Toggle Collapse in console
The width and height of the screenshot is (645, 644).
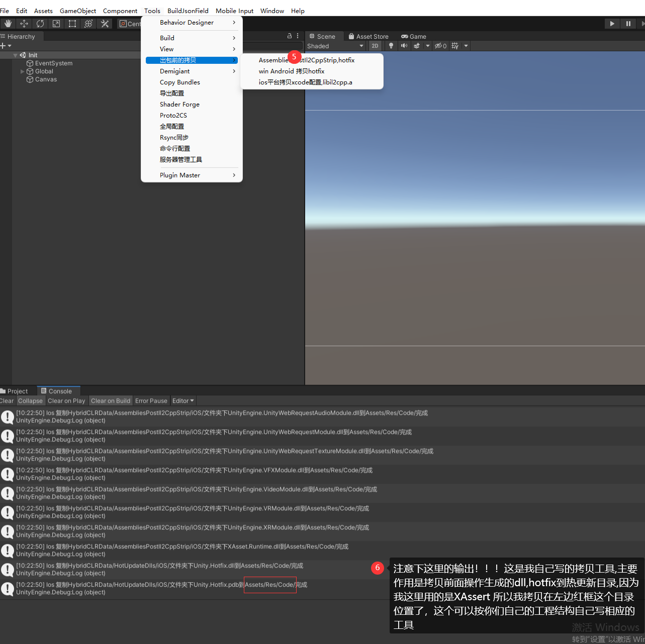point(30,401)
